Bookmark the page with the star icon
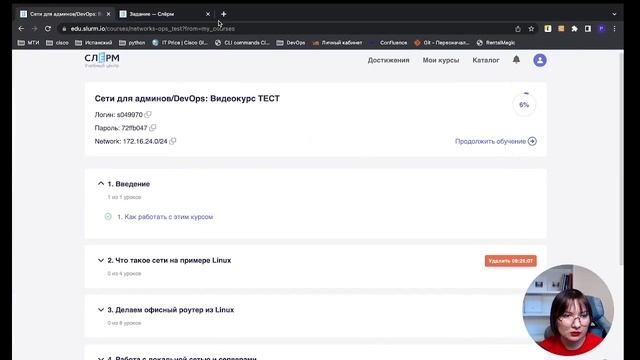Screen dimensions: 640x360 pyautogui.click(x=531, y=29)
